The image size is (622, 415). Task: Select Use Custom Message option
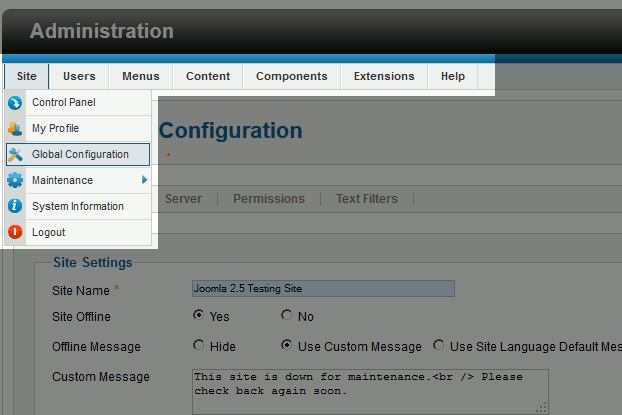(x=287, y=346)
